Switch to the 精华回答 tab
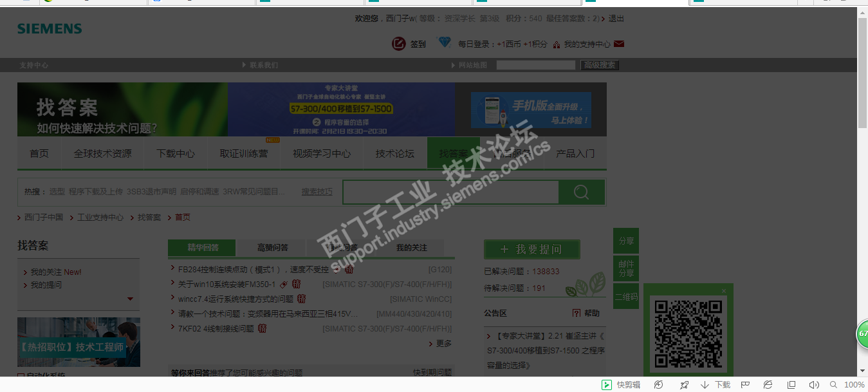The height and width of the screenshot is (392, 868). click(x=203, y=248)
